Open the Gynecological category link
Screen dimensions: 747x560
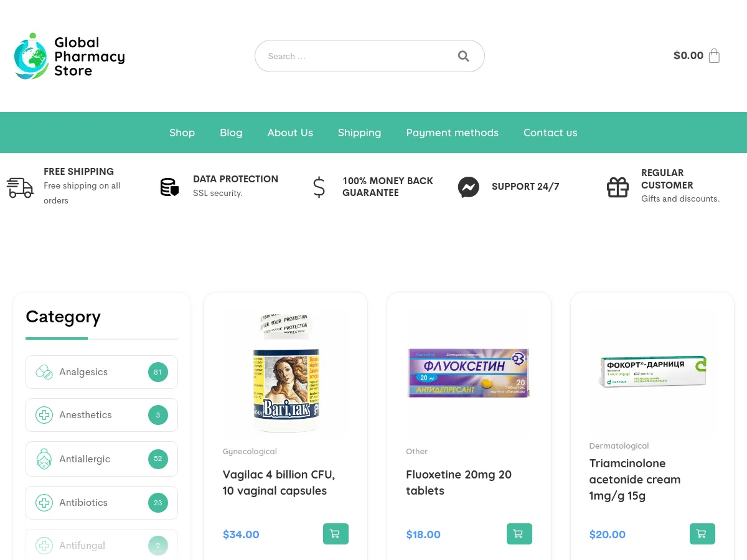[x=250, y=451]
